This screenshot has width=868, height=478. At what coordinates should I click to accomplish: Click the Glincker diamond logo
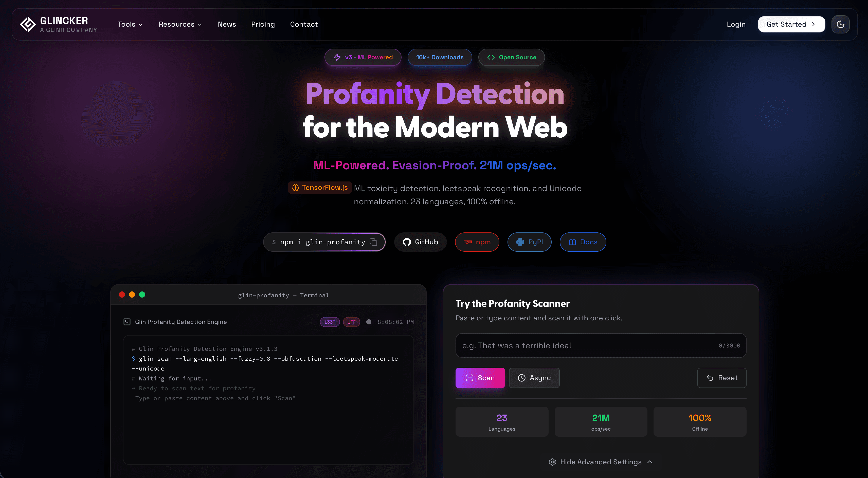click(28, 24)
